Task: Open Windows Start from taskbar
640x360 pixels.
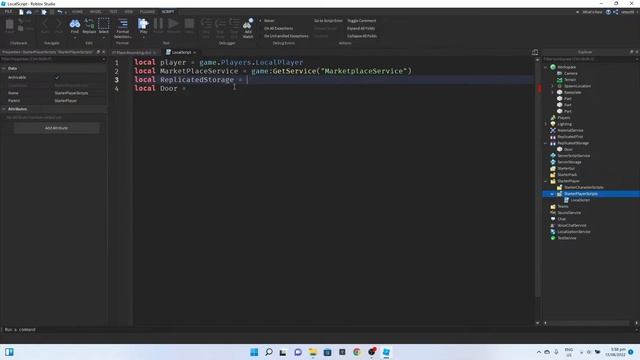Action: (x=254, y=352)
